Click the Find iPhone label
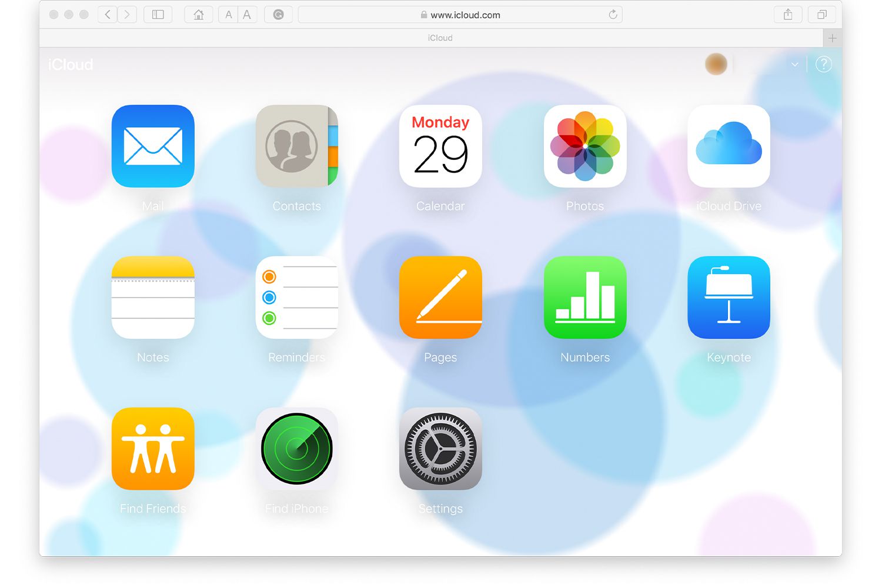The width and height of the screenshot is (882, 588). 297,509
